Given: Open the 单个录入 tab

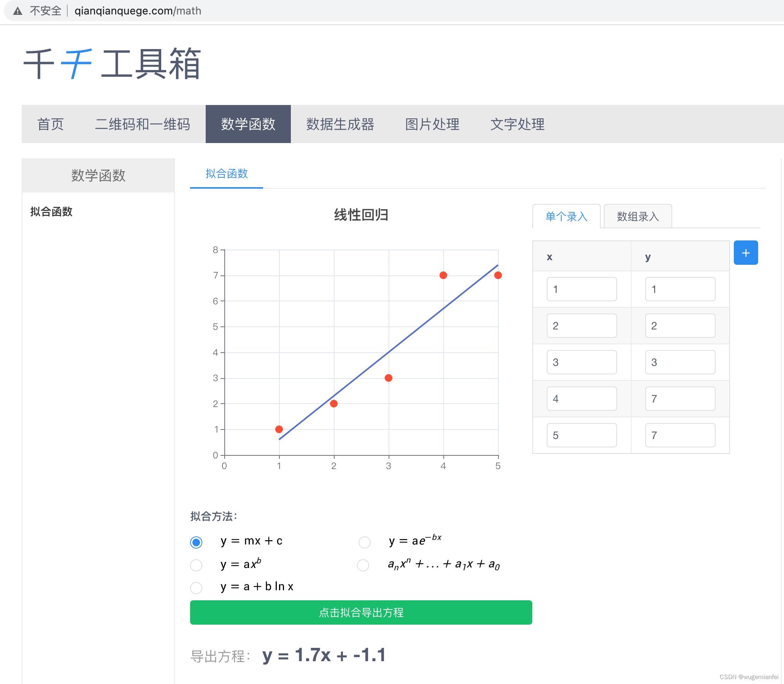Looking at the screenshot, I should (x=566, y=216).
